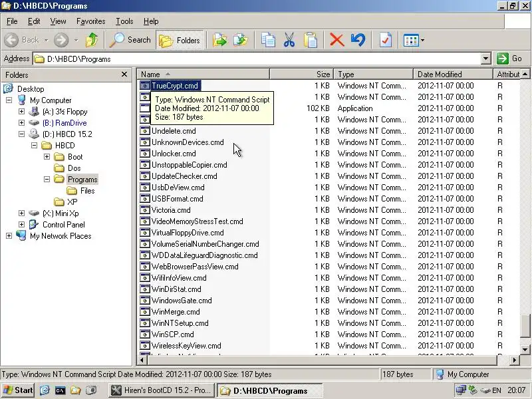Click the Copy toolbar icon
This screenshot has height=399, width=532.
(268, 40)
